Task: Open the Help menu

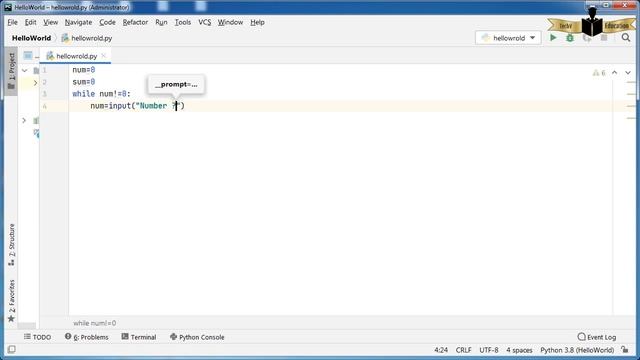Action: tap(257, 22)
